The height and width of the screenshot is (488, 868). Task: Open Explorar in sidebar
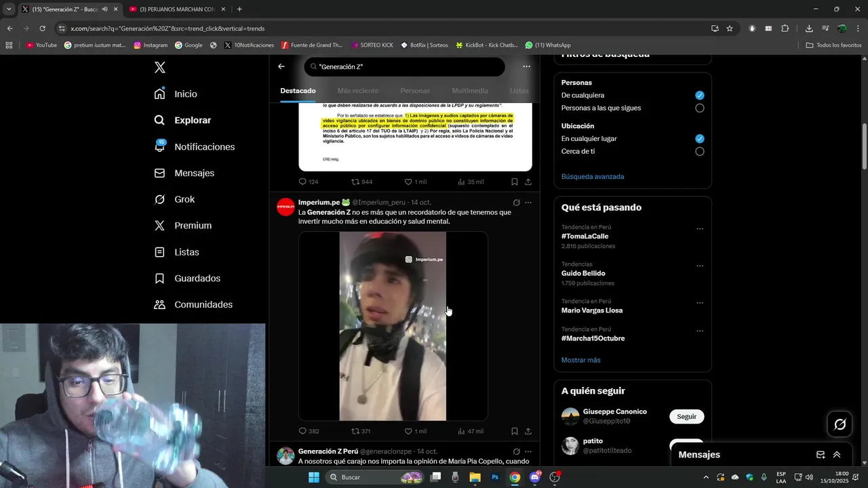[182, 120]
